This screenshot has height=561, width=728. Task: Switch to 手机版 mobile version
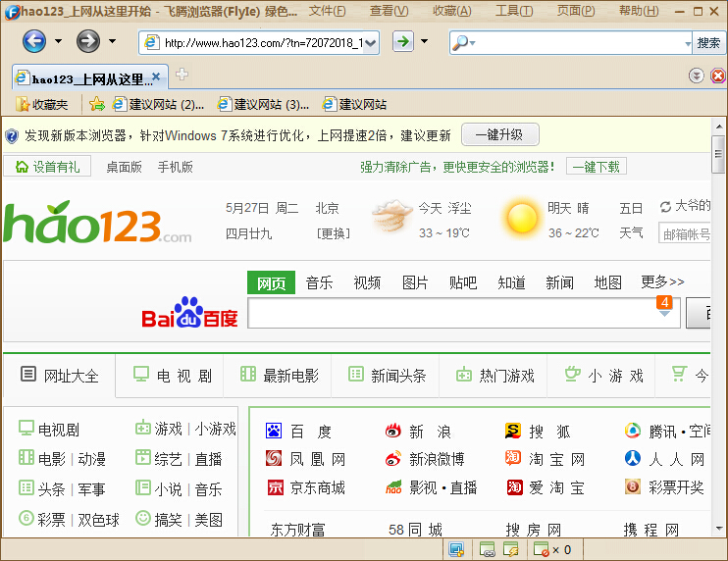[x=175, y=167]
